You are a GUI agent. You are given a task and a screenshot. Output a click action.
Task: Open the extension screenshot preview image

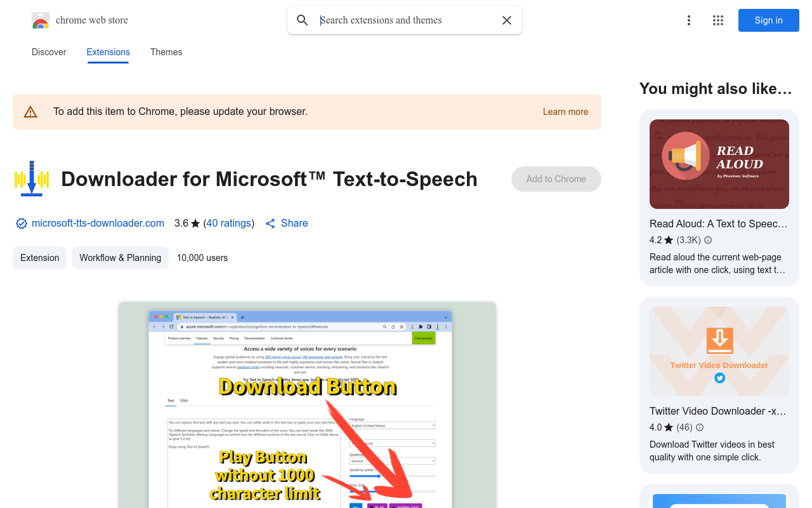tap(307, 405)
